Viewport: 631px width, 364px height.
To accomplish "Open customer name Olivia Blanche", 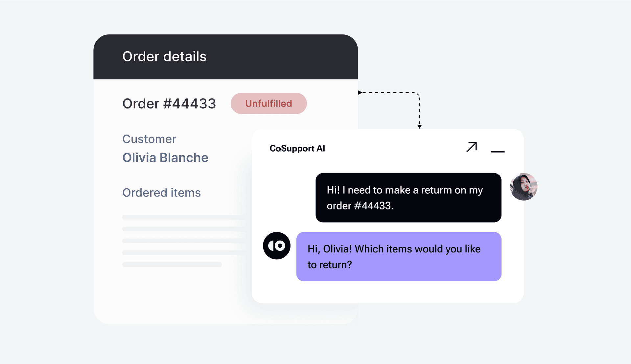I will 165,158.
